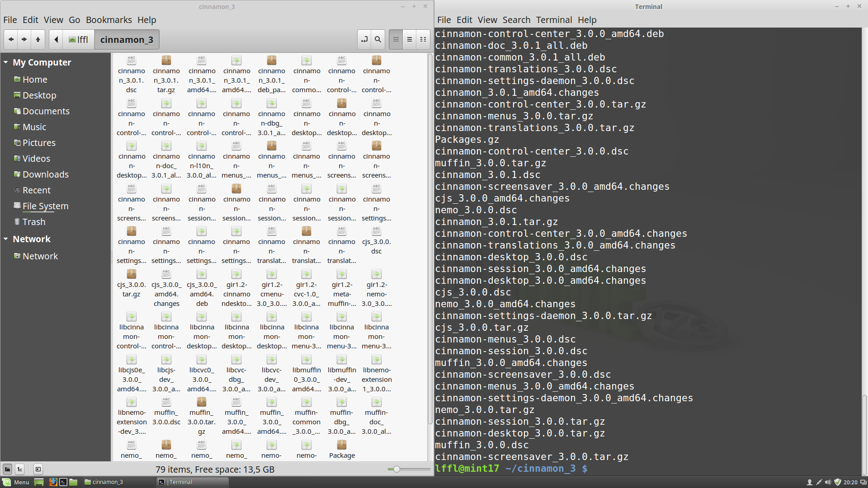Hide the sidebar pane
The height and width of the screenshot is (488, 868).
(x=38, y=469)
